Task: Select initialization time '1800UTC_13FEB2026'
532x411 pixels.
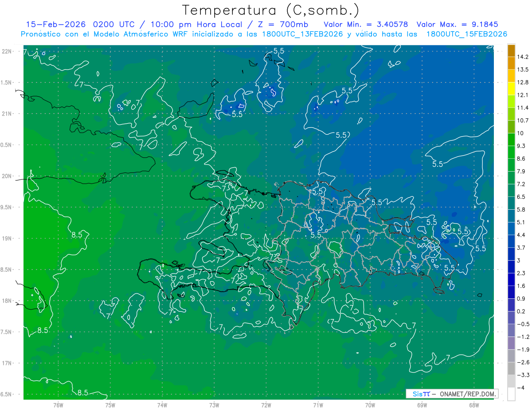Action: pyautogui.click(x=302, y=34)
